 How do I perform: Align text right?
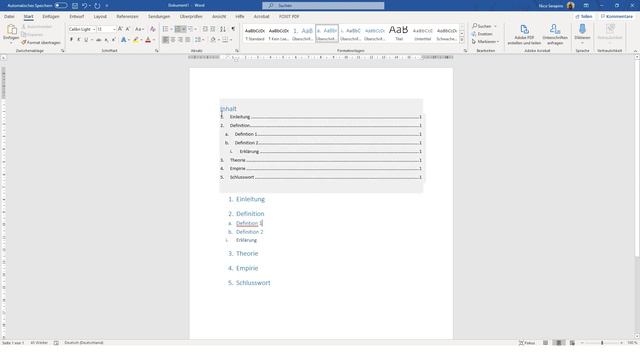pyautogui.click(x=180, y=40)
